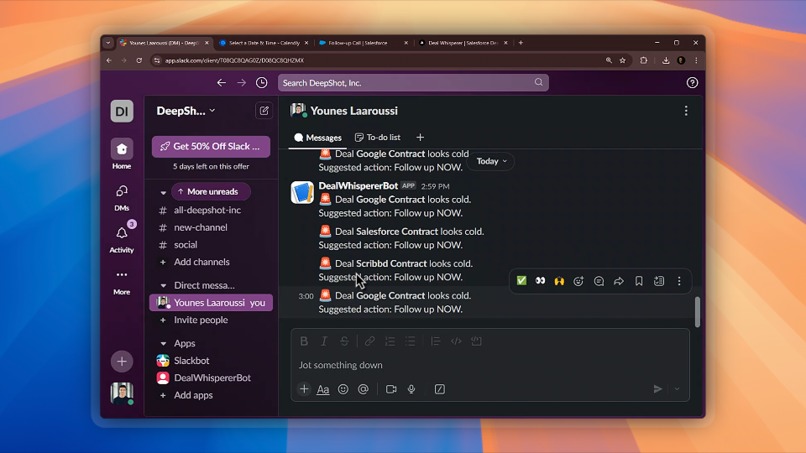Viewport: 806px width, 453px height.
Task: Toggle ordered list in composer
Action: pyautogui.click(x=390, y=341)
